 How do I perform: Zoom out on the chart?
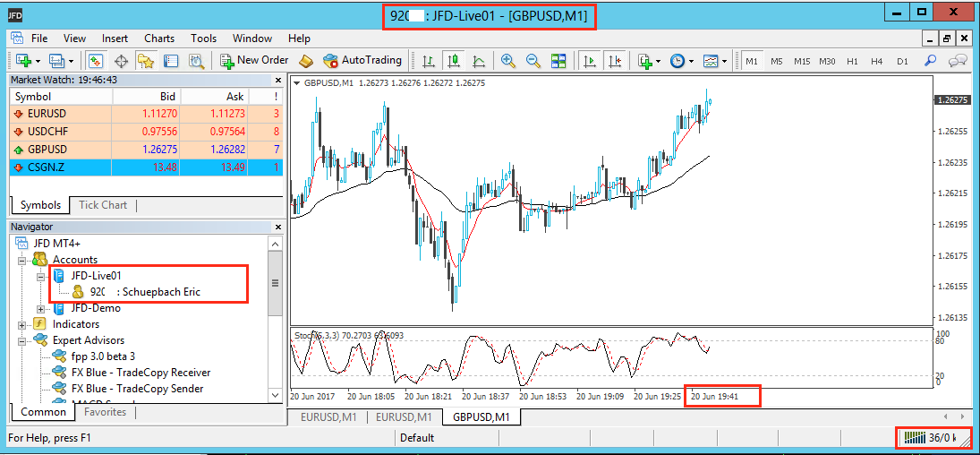point(533,60)
